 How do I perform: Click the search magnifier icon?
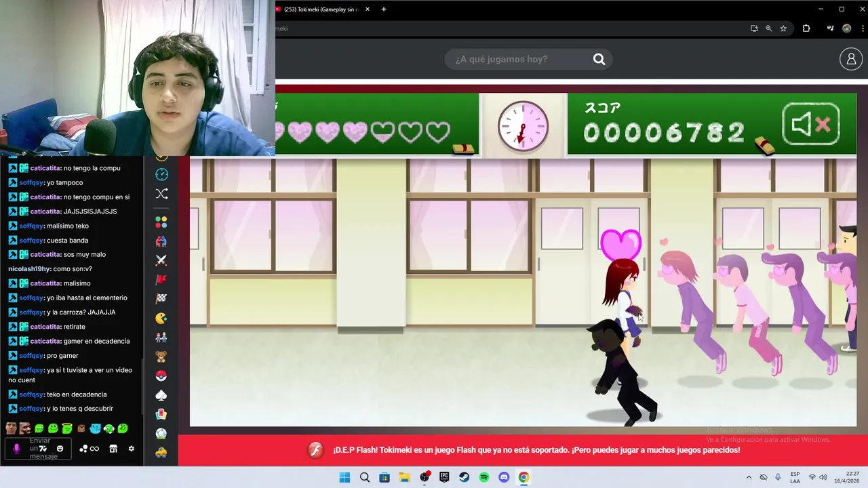click(599, 59)
